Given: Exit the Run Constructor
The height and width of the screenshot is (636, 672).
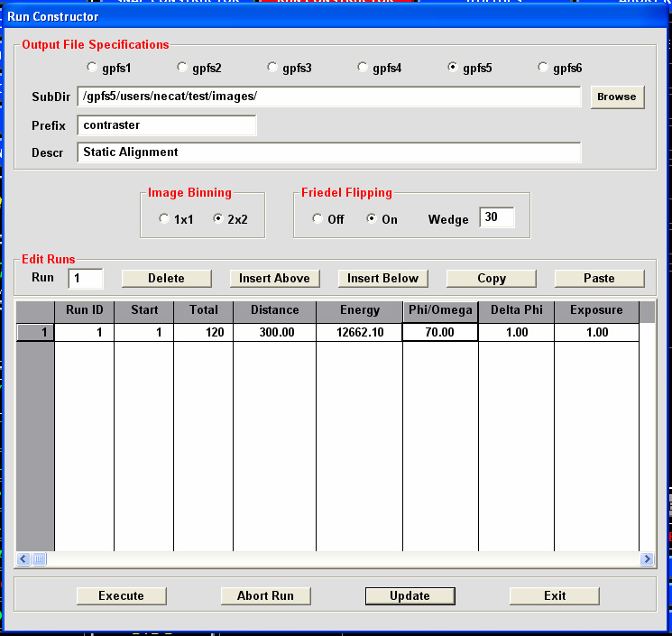Looking at the screenshot, I should (554, 595).
